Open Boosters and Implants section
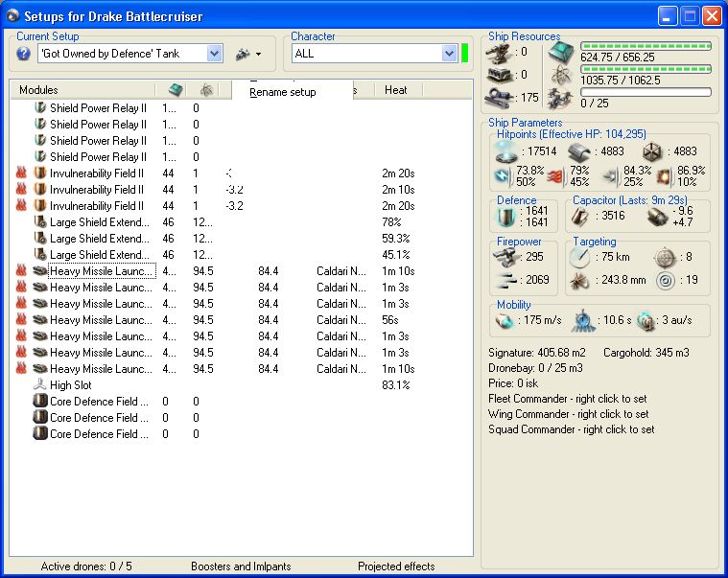This screenshot has width=728, height=578. (x=240, y=566)
